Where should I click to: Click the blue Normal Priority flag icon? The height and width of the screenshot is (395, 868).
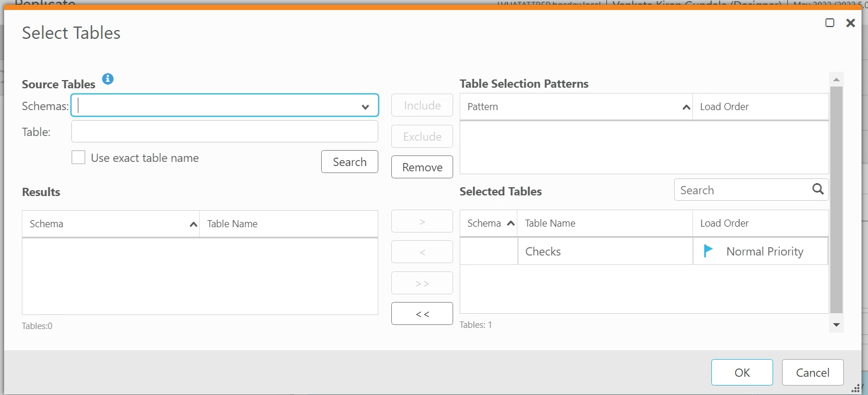coord(708,251)
